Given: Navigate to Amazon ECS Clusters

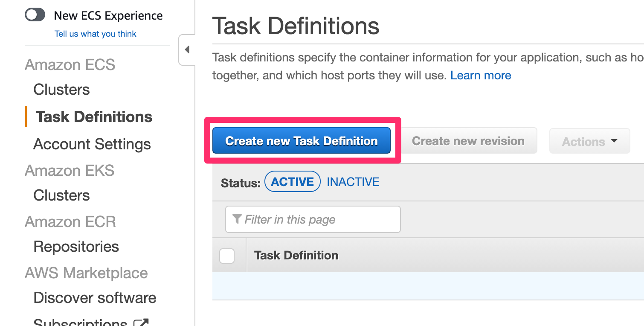Looking at the screenshot, I should coord(61,90).
